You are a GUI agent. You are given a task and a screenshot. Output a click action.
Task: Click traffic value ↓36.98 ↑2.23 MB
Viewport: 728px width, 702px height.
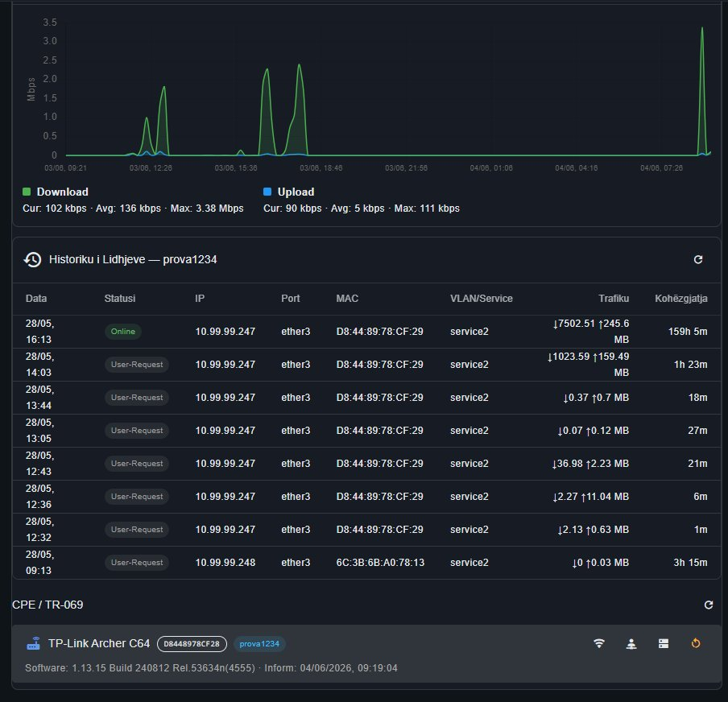(x=590, y=464)
